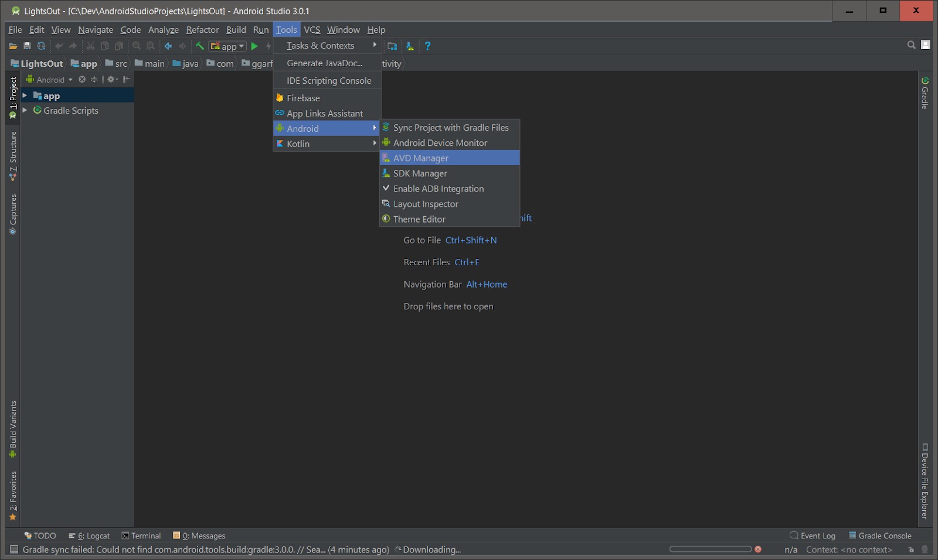Open Layout Inspector from the submenu

coord(450,204)
